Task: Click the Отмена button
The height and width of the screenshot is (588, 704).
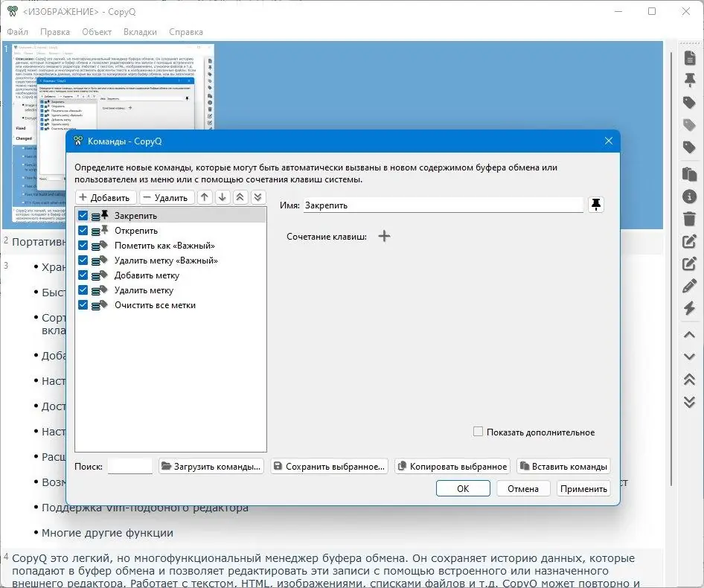Action: point(523,488)
